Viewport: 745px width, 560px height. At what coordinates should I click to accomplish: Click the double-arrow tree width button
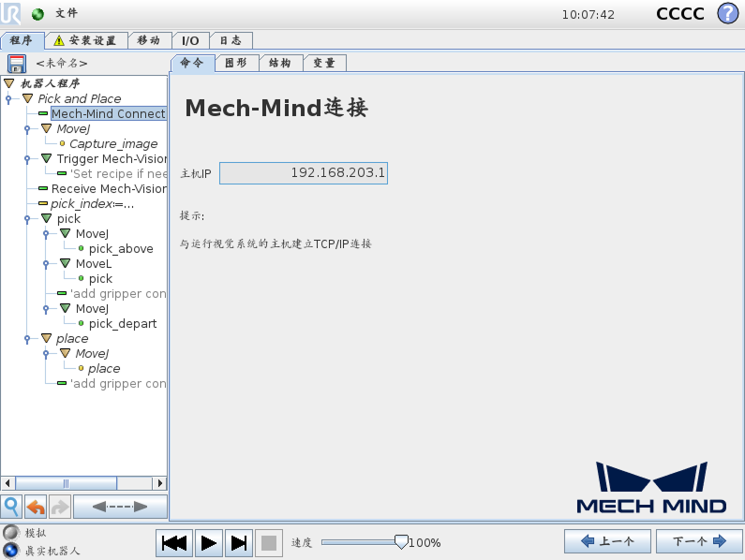click(120, 507)
